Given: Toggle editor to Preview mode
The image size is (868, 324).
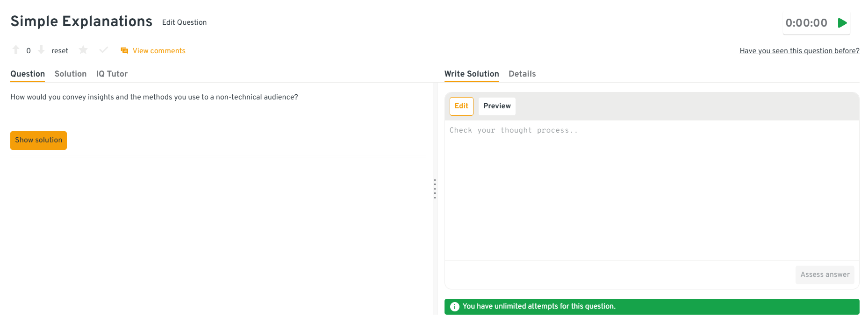Looking at the screenshot, I should point(497,106).
